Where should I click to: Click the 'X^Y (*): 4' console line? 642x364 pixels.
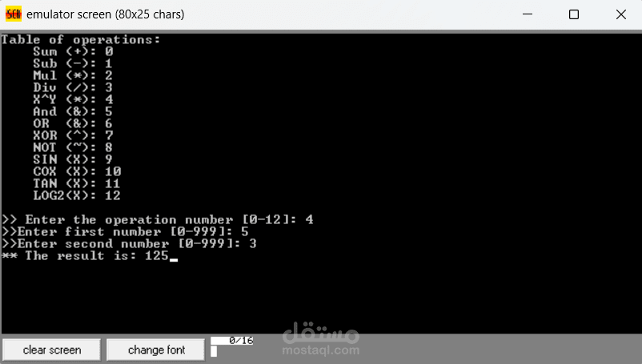click(73, 99)
